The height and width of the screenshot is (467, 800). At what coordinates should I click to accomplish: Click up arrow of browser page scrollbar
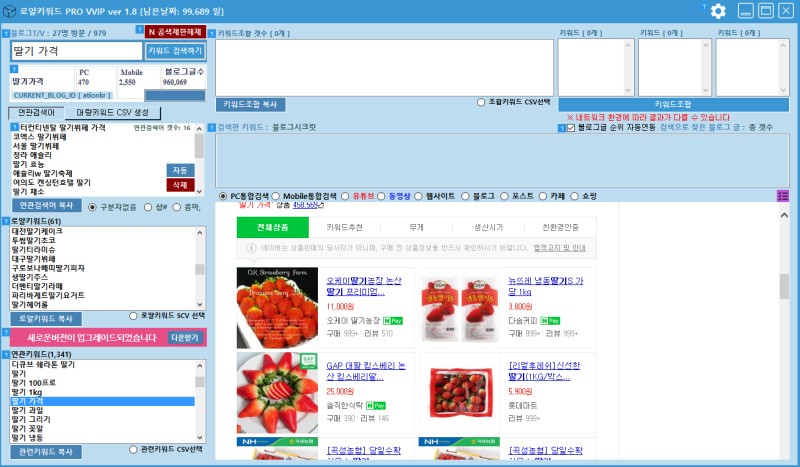[784, 215]
